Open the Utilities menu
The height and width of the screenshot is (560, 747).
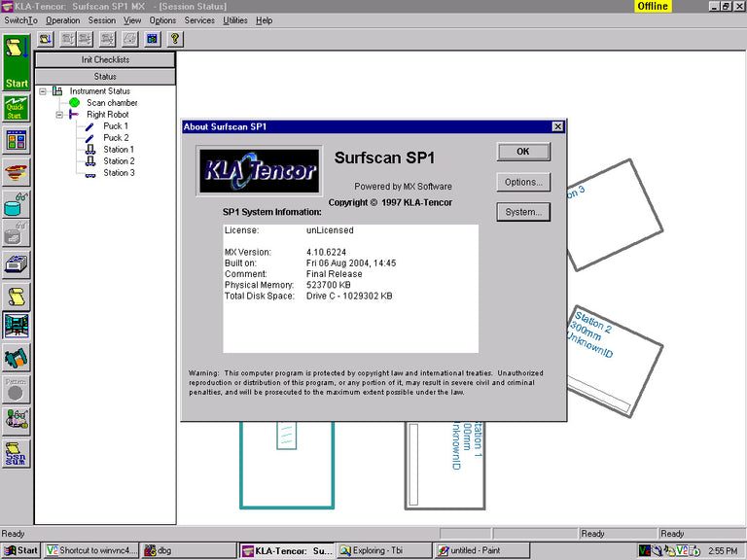235,20
